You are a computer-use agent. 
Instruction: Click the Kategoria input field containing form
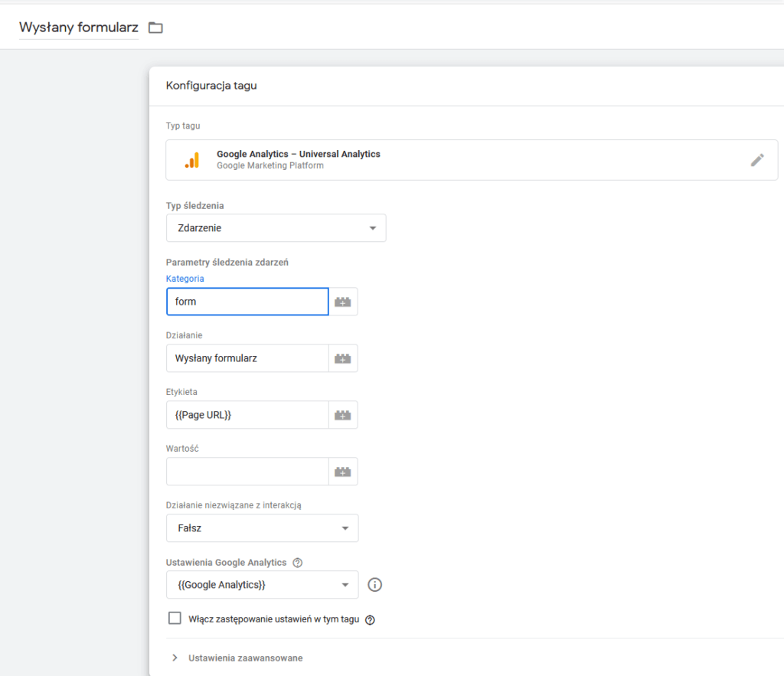point(247,302)
